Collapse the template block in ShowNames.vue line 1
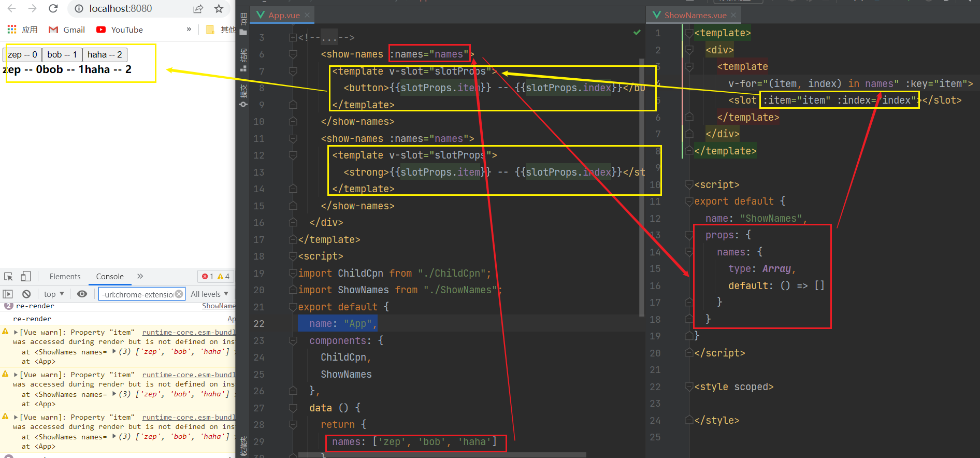 [x=689, y=33]
